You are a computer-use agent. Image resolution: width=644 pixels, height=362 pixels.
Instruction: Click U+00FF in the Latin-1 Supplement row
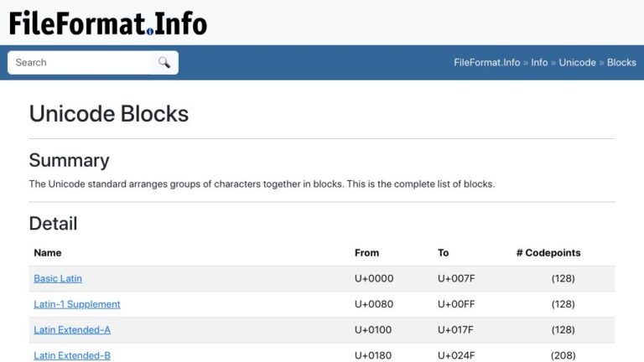456,304
